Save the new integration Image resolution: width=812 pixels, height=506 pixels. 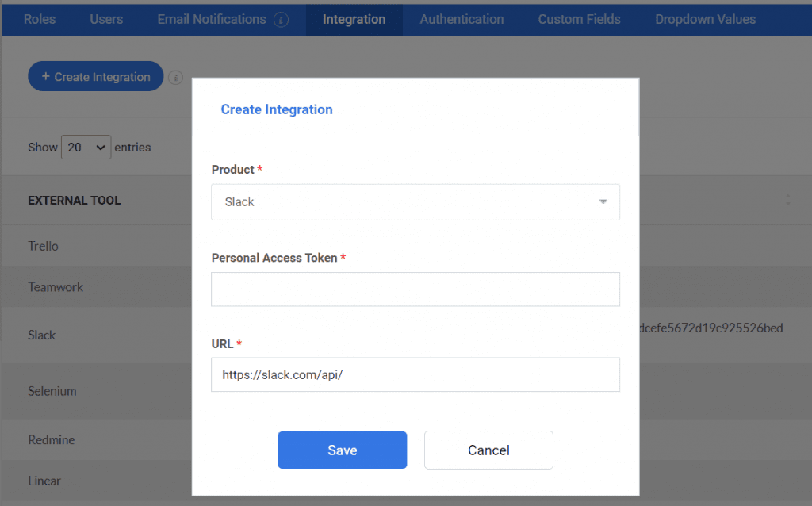(343, 450)
